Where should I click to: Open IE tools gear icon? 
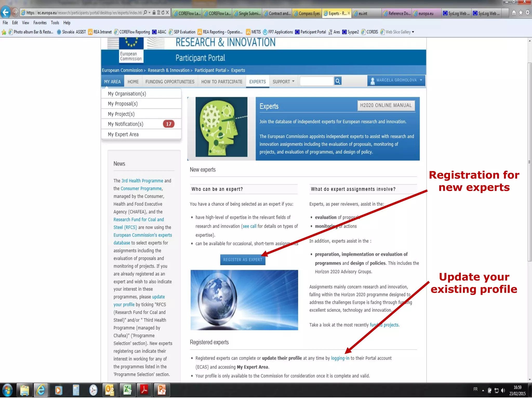[x=528, y=13]
